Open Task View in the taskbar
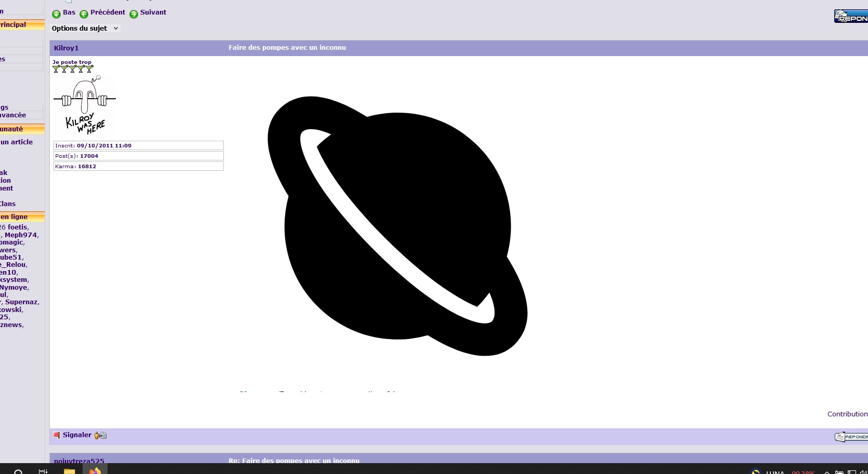868x474 pixels. point(43,471)
